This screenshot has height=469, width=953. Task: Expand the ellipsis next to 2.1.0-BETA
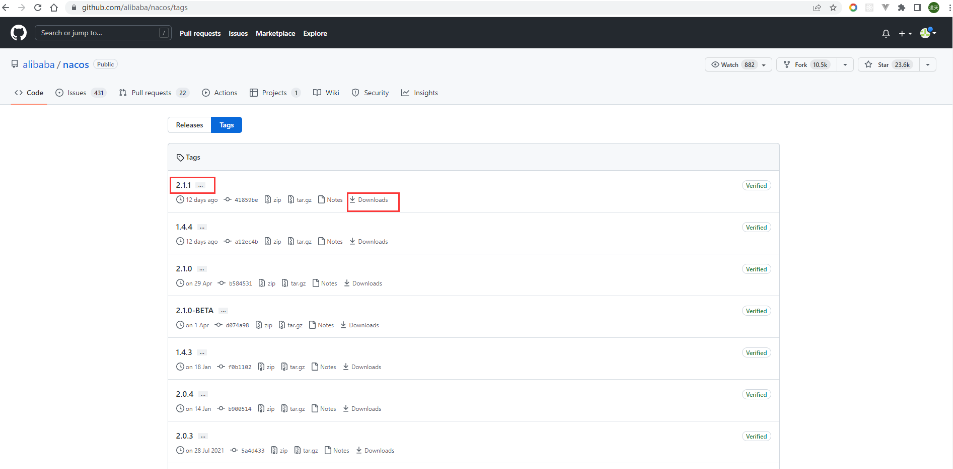[x=224, y=310]
